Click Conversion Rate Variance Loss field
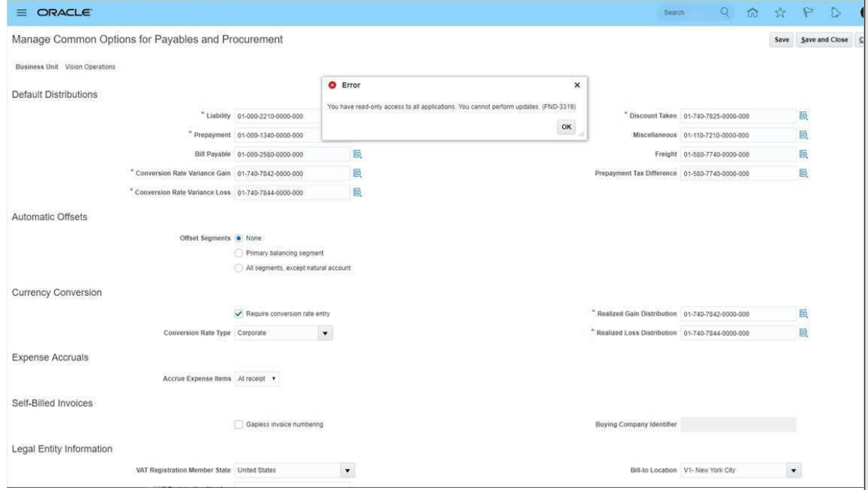 pyautogui.click(x=292, y=193)
